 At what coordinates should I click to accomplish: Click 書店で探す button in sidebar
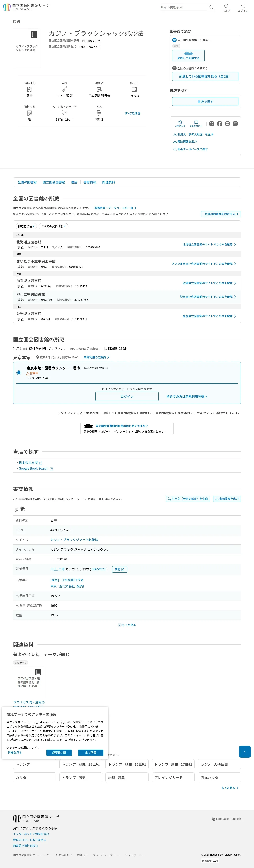[x=205, y=102]
